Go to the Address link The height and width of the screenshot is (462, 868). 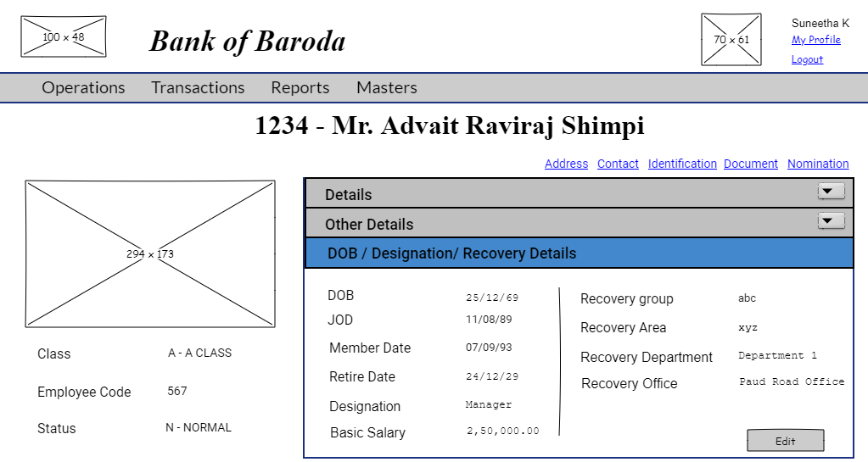click(566, 164)
